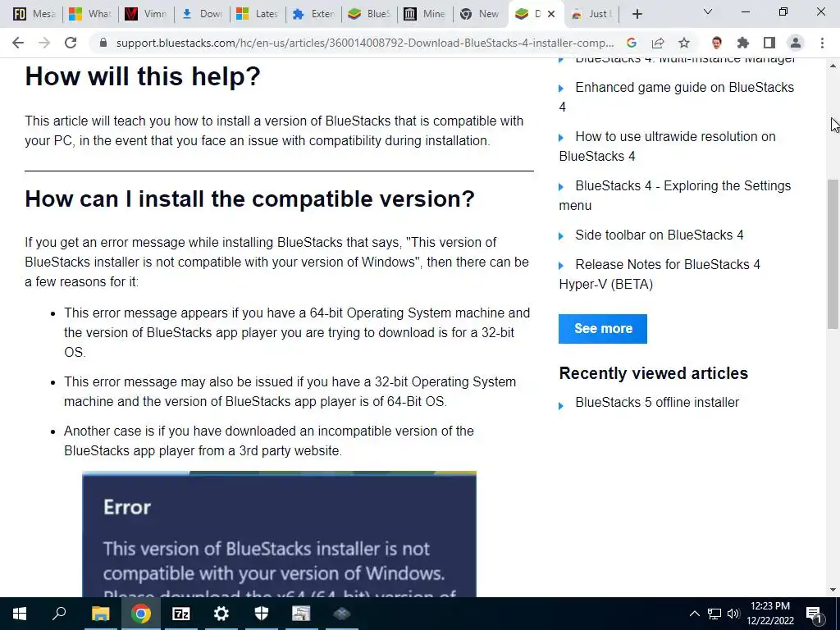
Task: Open Windows Security shield in taskbar
Action: click(x=261, y=614)
